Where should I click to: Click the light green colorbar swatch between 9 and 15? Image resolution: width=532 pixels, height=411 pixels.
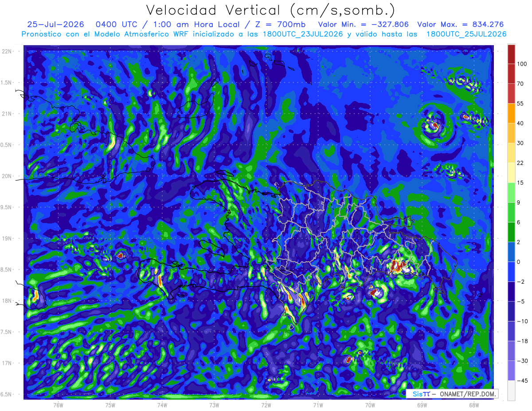(511, 192)
